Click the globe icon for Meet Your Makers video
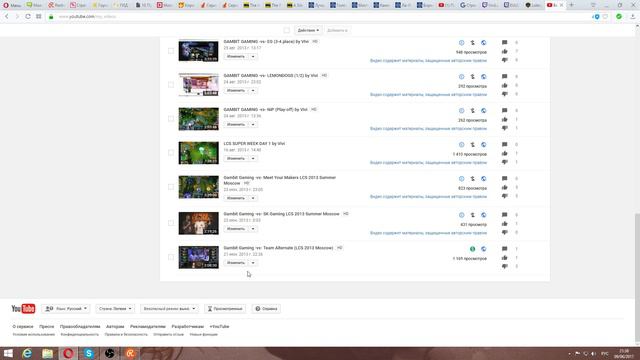Screen dimensions: 640x360 [x=484, y=179]
